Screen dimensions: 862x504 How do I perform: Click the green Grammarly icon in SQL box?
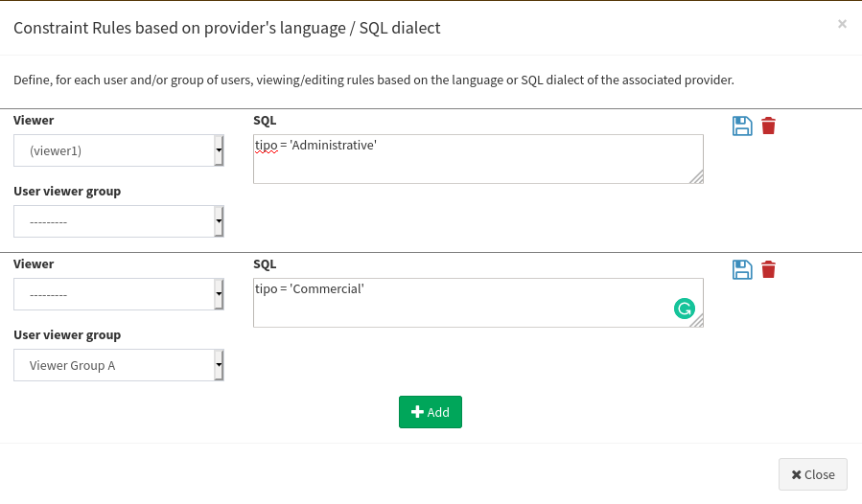685,309
